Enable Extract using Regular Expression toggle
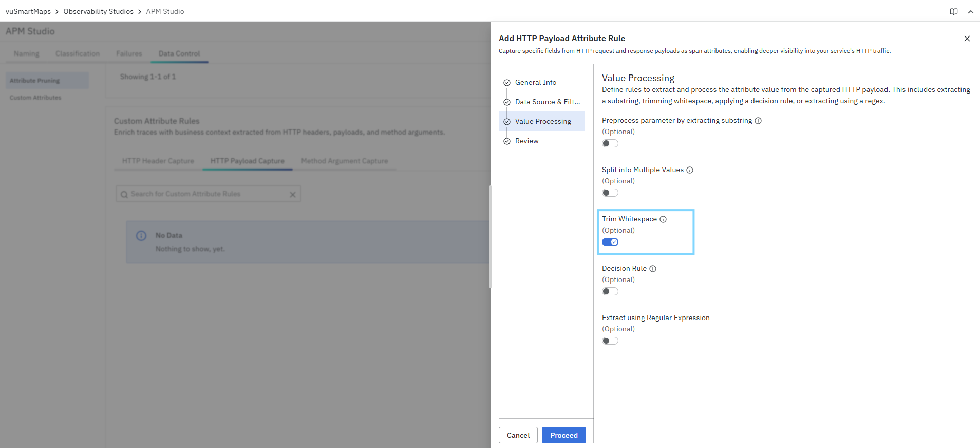980x448 pixels. coord(610,341)
